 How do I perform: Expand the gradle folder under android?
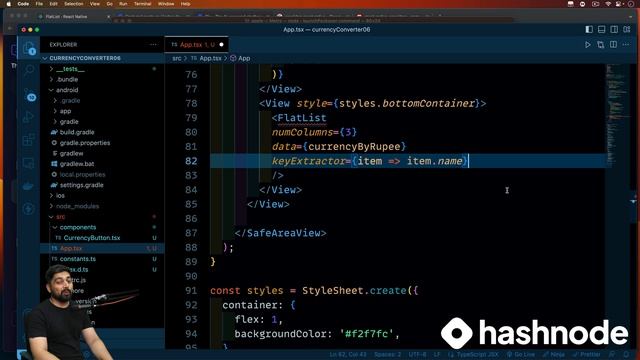pyautogui.click(x=69, y=122)
